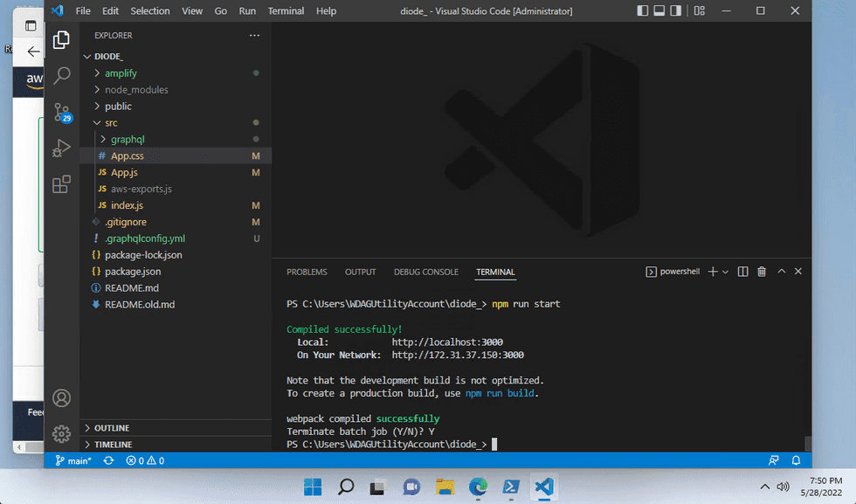856x504 pixels.
Task: Select the Terminal tab
Action: (495, 272)
